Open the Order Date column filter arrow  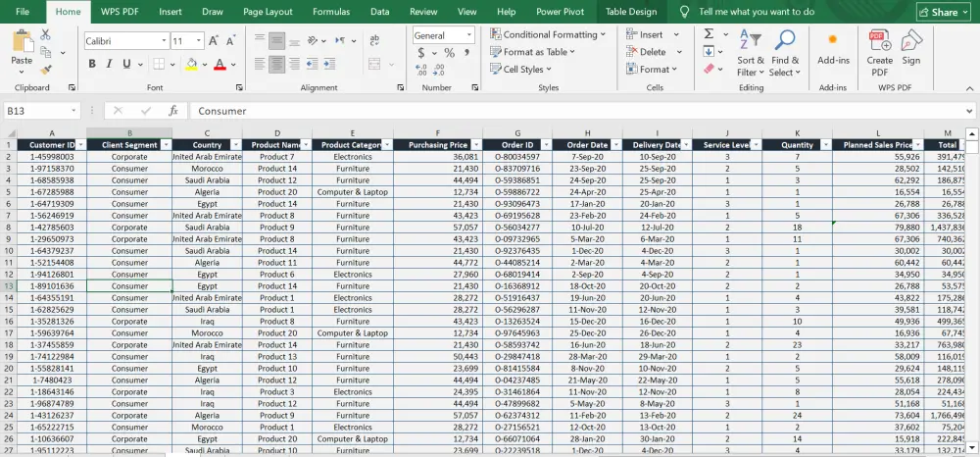tap(615, 145)
